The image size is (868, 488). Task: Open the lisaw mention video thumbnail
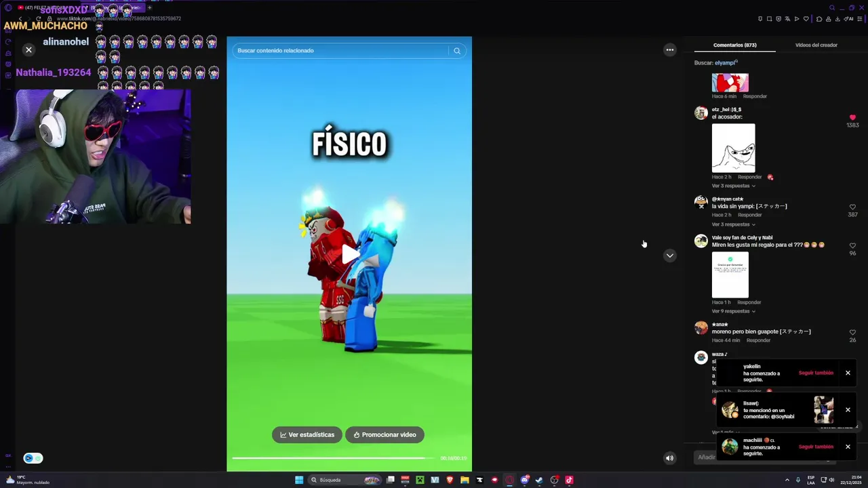[x=824, y=409]
